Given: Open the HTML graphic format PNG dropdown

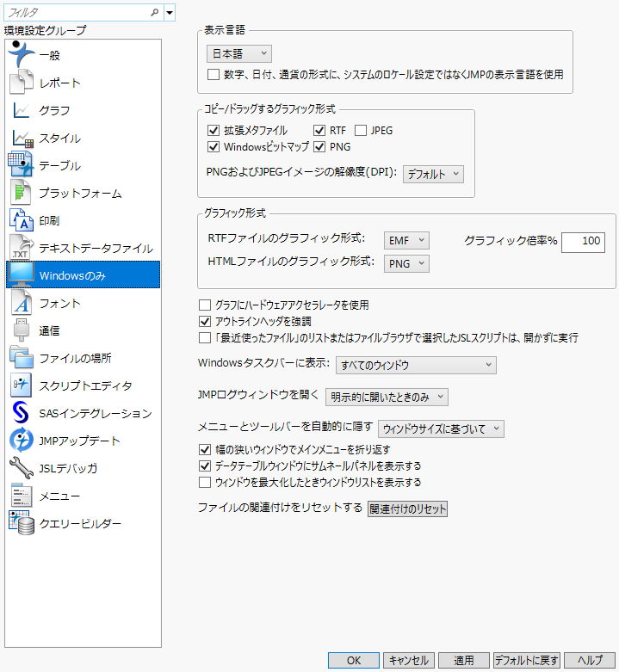Looking at the screenshot, I should 406,263.
